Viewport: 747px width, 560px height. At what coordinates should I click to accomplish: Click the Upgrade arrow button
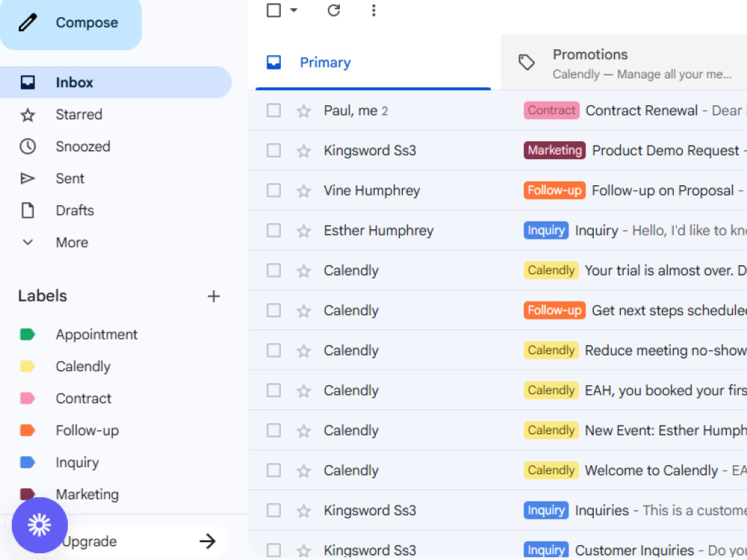click(x=207, y=541)
